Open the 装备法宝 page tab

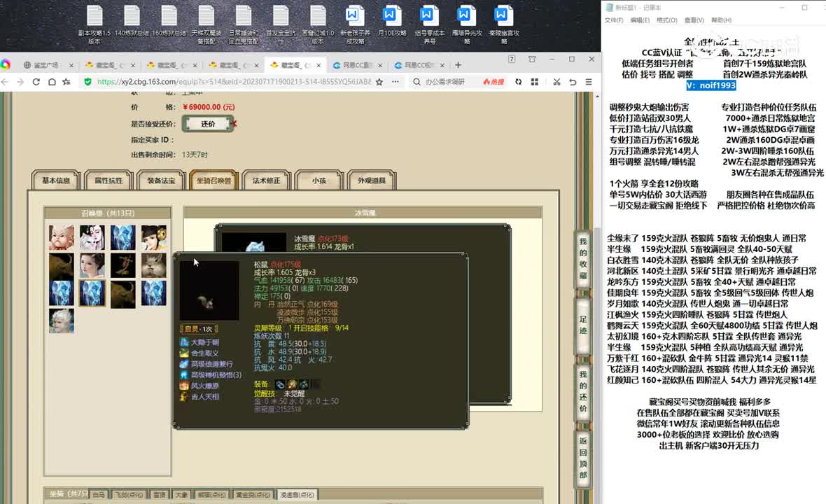pyautogui.click(x=161, y=180)
